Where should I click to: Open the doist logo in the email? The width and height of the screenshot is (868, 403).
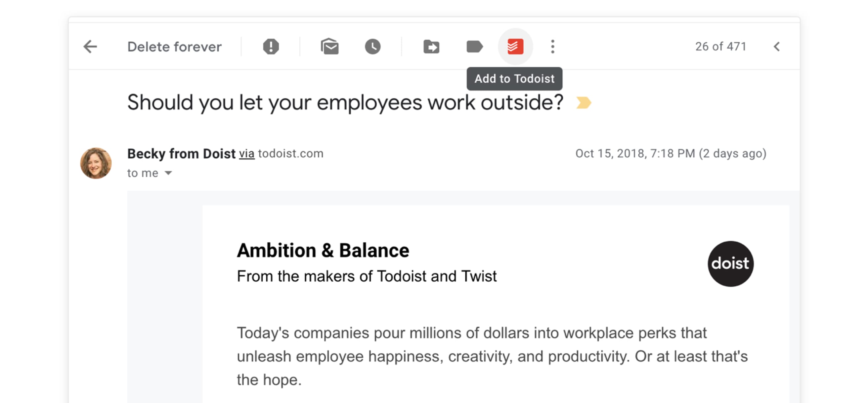click(x=730, y=264)
